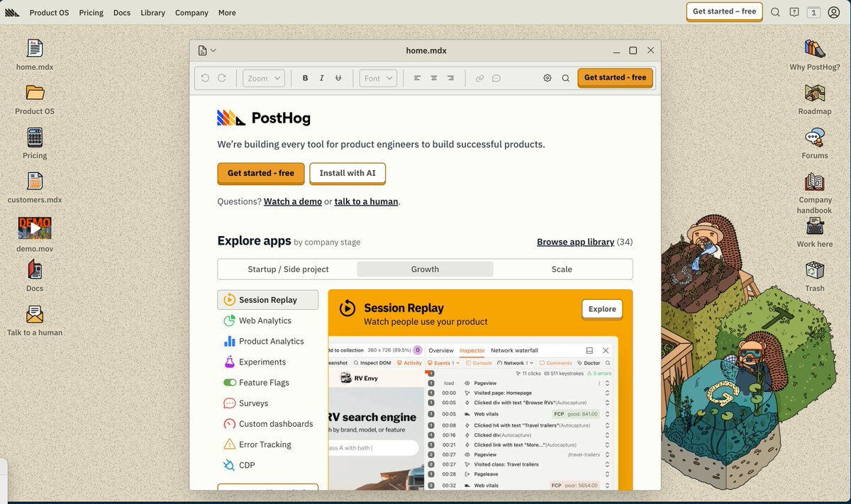Click the PostHog logo in top bar
The image size is (851, 504).
pos(12,12)
